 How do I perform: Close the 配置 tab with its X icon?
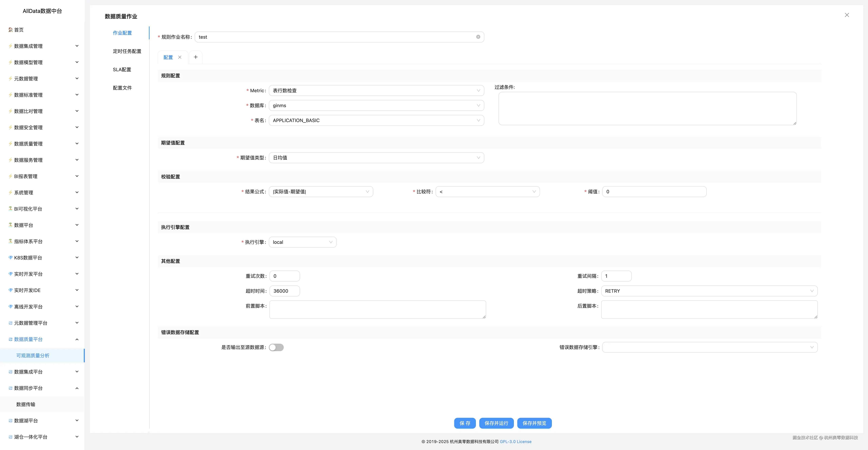click(180, 57)
